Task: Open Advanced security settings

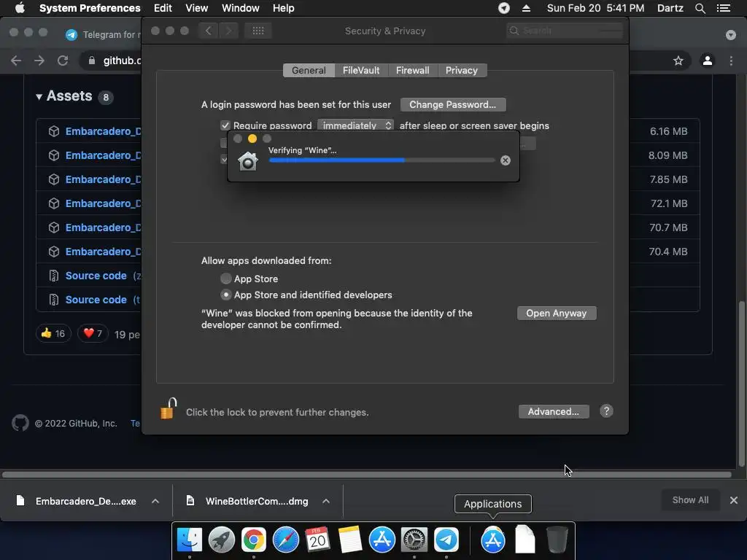Action: [x=554, y=411]
